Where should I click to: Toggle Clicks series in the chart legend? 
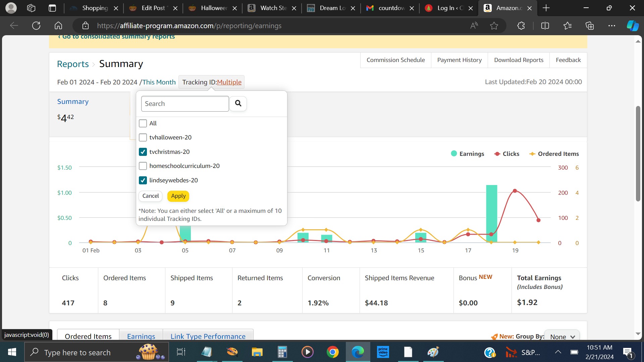tap(507, 154)
